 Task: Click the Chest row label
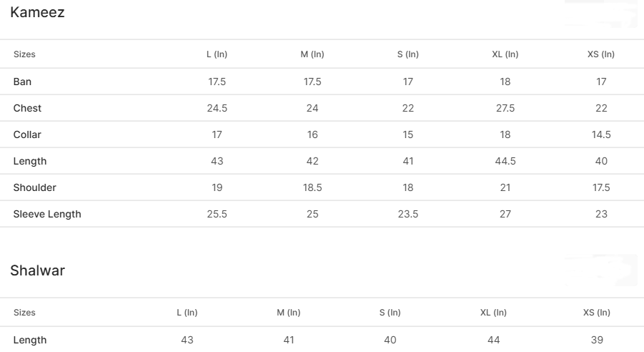27,108
